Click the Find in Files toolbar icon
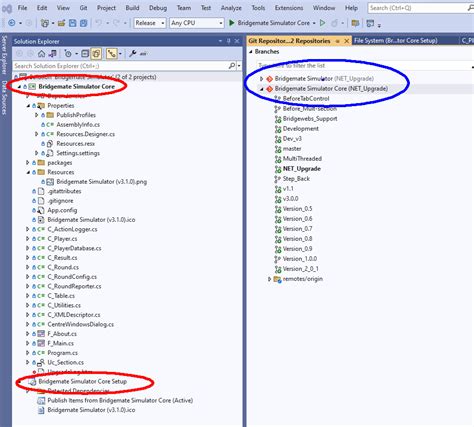Image resolution: width=474 pixels, height=427 pixels. coord(355,23)
